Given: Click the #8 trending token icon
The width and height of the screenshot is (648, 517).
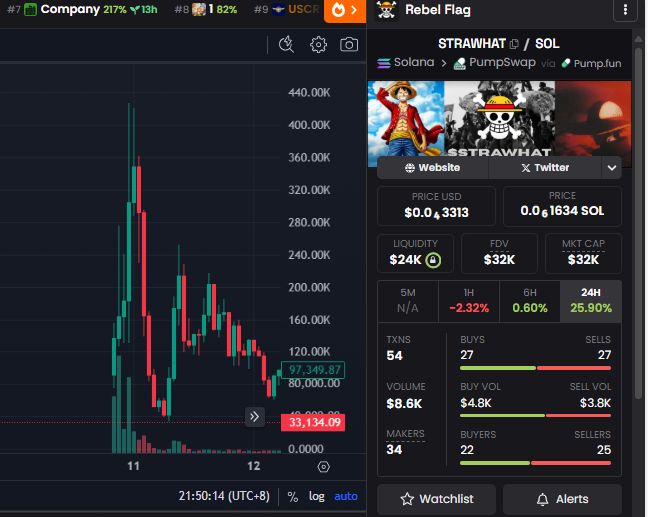Looking at the screenshot, I should [x=199, y=10].
